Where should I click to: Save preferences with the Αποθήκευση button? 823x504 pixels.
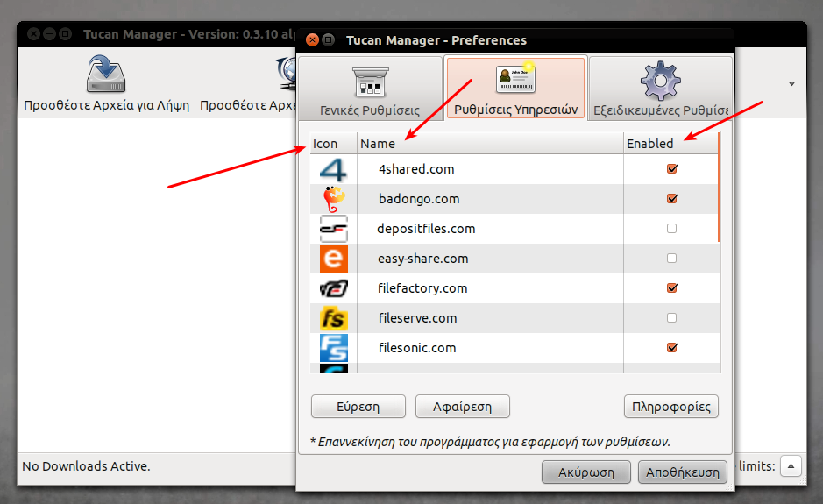tap(683, 472)
